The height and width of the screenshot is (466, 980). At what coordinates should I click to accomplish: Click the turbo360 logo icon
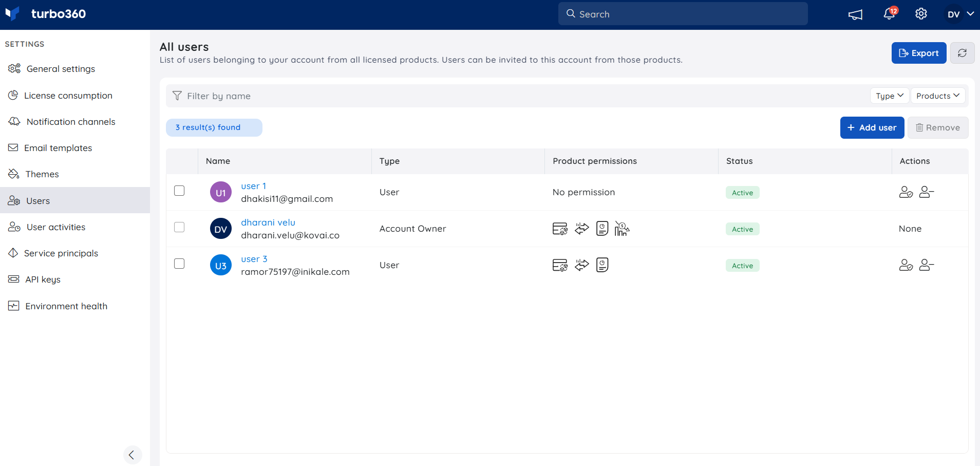click(x=12, y=13)
